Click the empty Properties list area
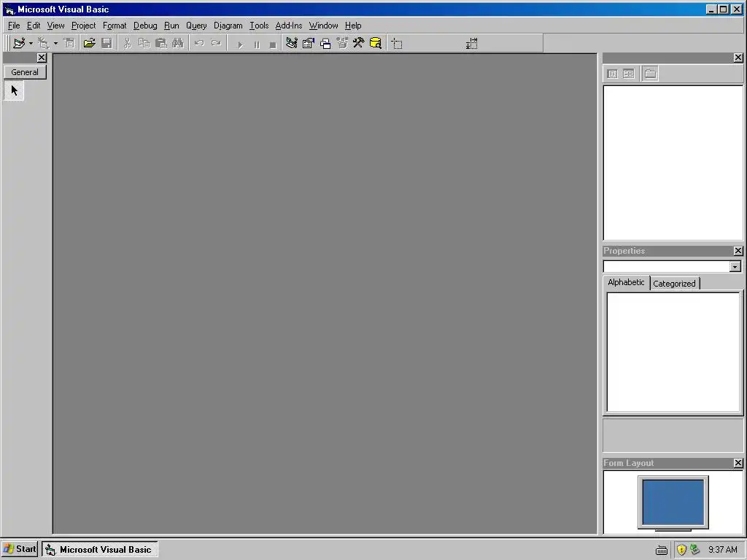The image size is (747, 560). coord(673,352)
